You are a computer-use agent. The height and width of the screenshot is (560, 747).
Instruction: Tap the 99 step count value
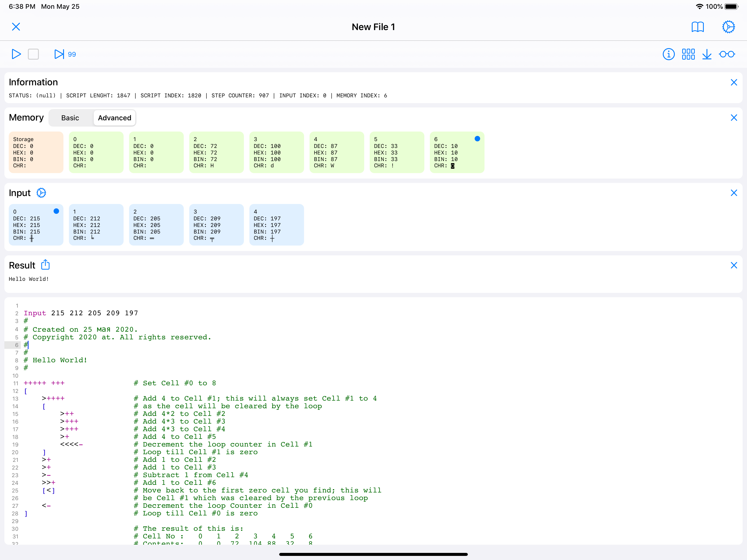[72, 54]
